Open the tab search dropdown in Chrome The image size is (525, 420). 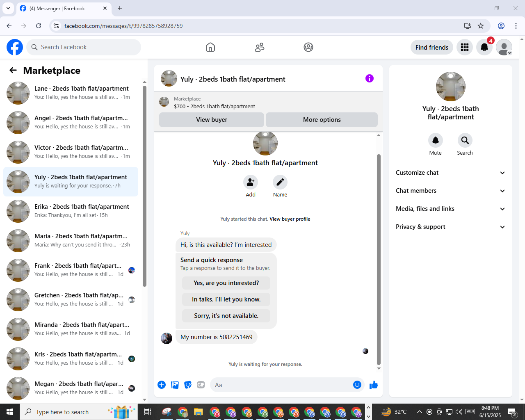(x=8, y=8)
